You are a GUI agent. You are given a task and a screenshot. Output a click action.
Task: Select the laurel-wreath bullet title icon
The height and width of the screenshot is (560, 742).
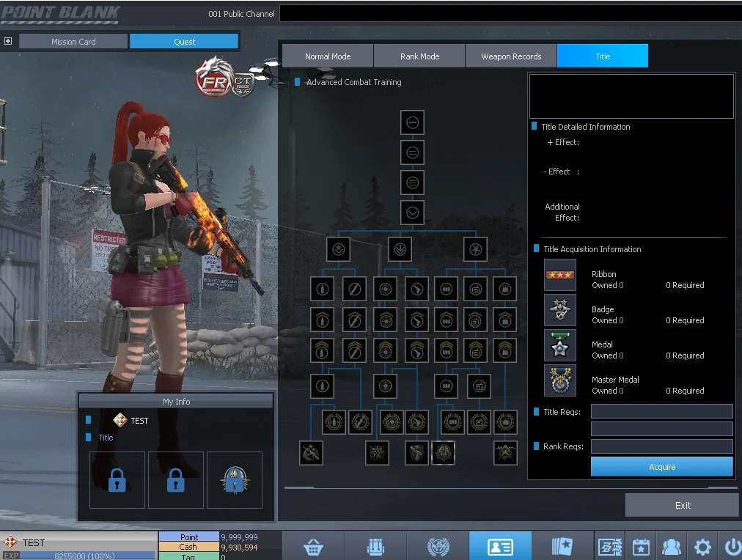coord(334,422)
